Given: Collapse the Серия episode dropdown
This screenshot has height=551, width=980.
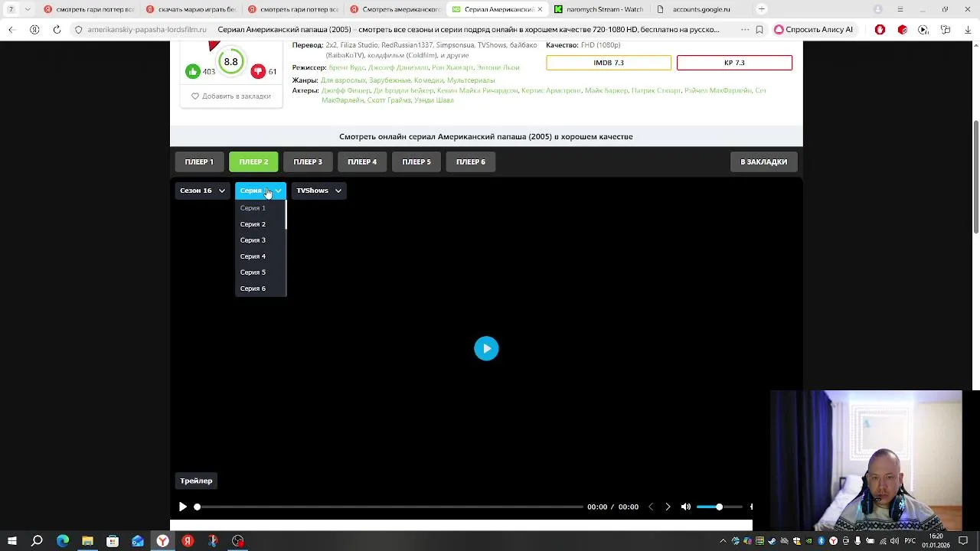Looking at the screenshot, I should (x=260, y=191).
